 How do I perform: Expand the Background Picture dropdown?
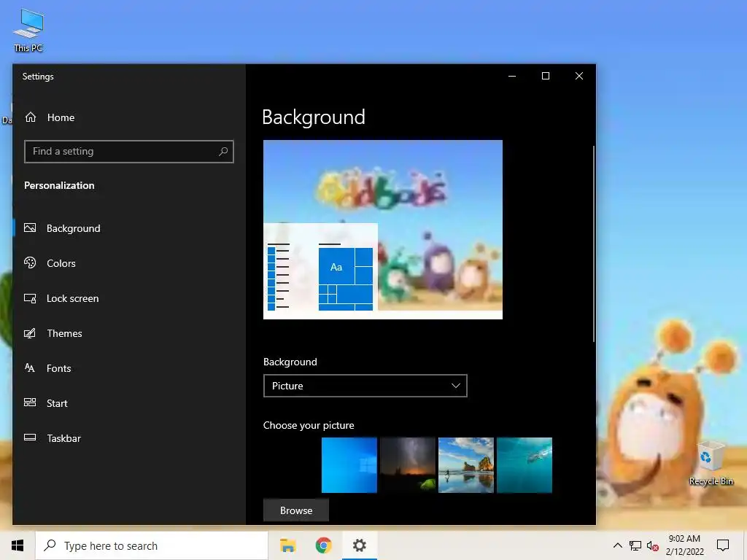365,386
